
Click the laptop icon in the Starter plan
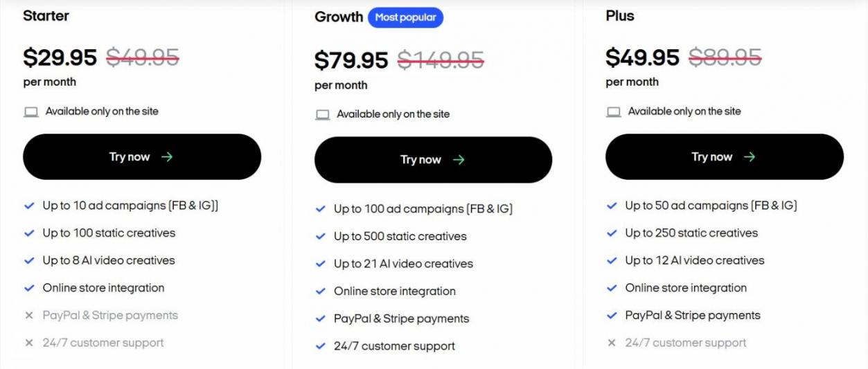(x=31, y=111)
